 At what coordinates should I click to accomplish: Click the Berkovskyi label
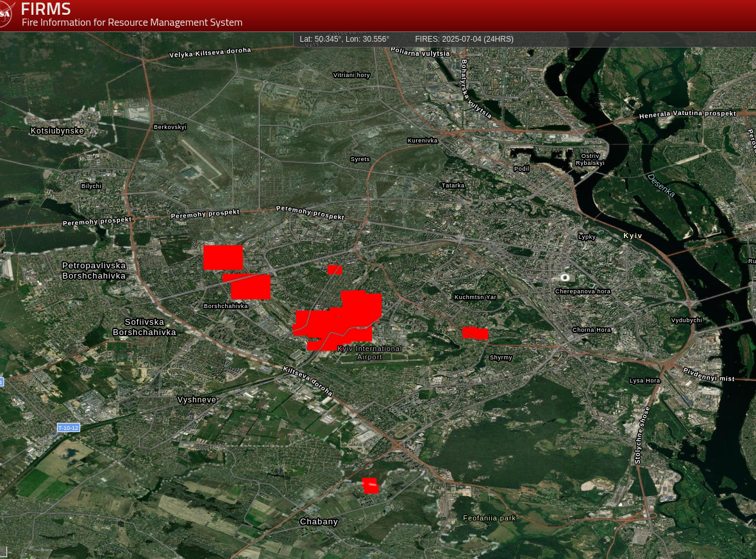click(x=170, y=127)
